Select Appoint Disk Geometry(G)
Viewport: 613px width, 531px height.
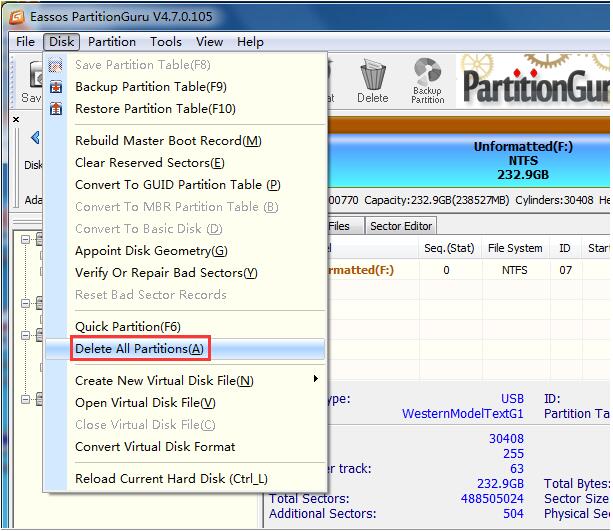click(x=151, y=251)
